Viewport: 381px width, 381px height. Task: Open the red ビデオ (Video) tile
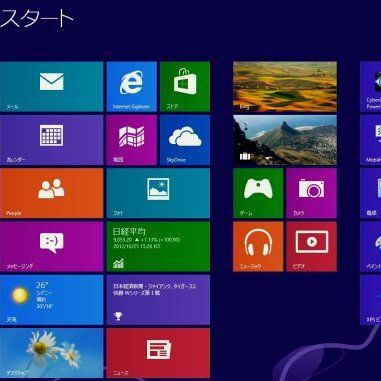point(312,247)
